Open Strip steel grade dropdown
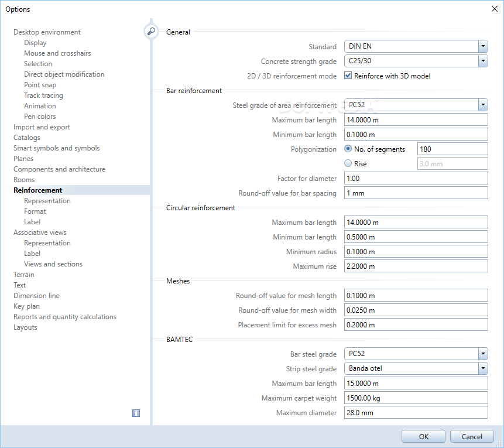This screenshot has width=504, height=448. (x=483, y=368)
